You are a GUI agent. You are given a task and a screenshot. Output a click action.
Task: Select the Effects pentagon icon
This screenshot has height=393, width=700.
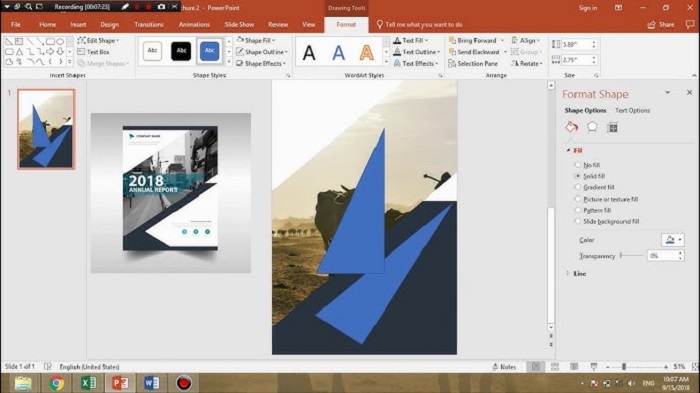pyautogui.click(x=592, y=127)
